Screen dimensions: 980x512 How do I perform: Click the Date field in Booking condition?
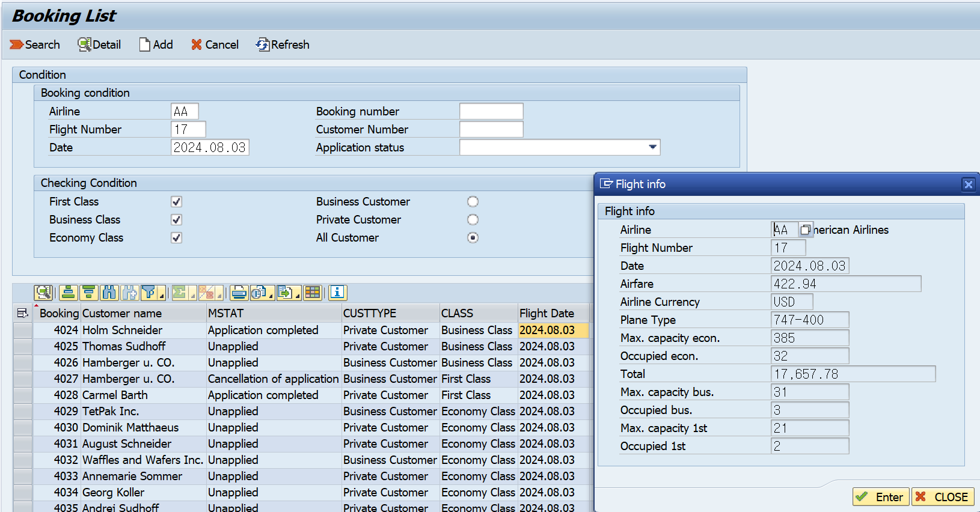tap(210, 147)
